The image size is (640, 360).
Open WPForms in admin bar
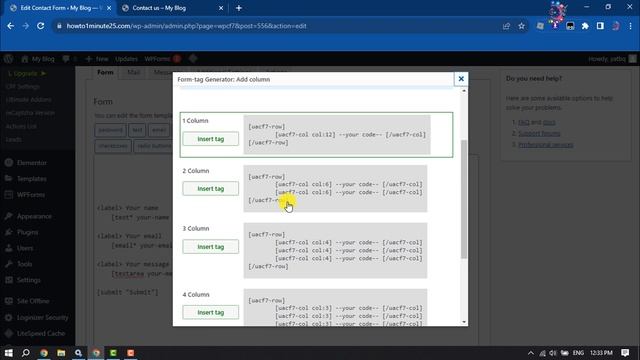click(162, 59)
